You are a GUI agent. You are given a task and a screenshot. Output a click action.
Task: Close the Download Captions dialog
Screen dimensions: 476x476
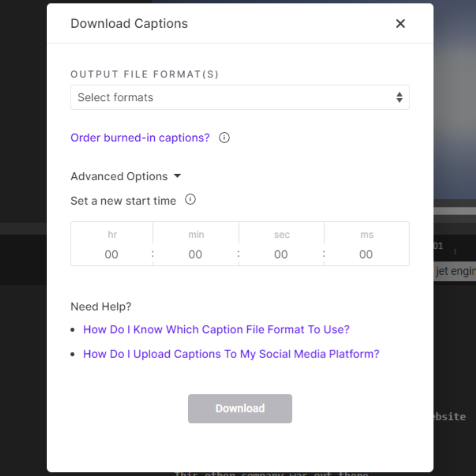400,23
